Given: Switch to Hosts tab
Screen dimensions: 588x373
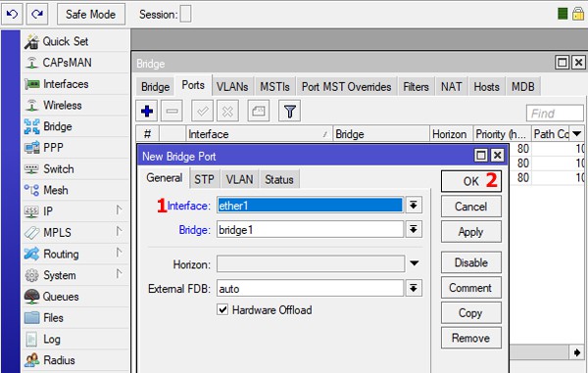Looking at the screenshot, I should 486,87.
